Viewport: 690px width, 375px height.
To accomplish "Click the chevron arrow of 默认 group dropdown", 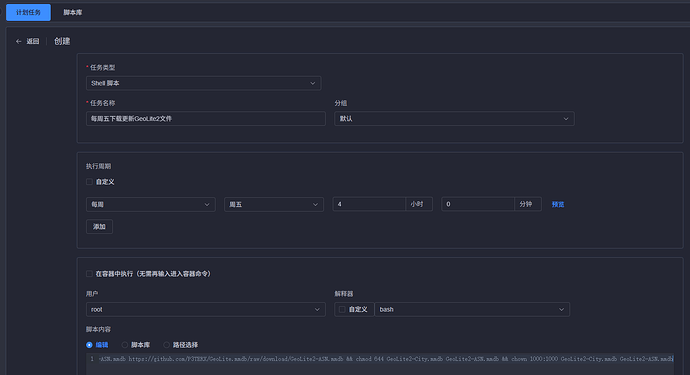I will click(566, 118).
